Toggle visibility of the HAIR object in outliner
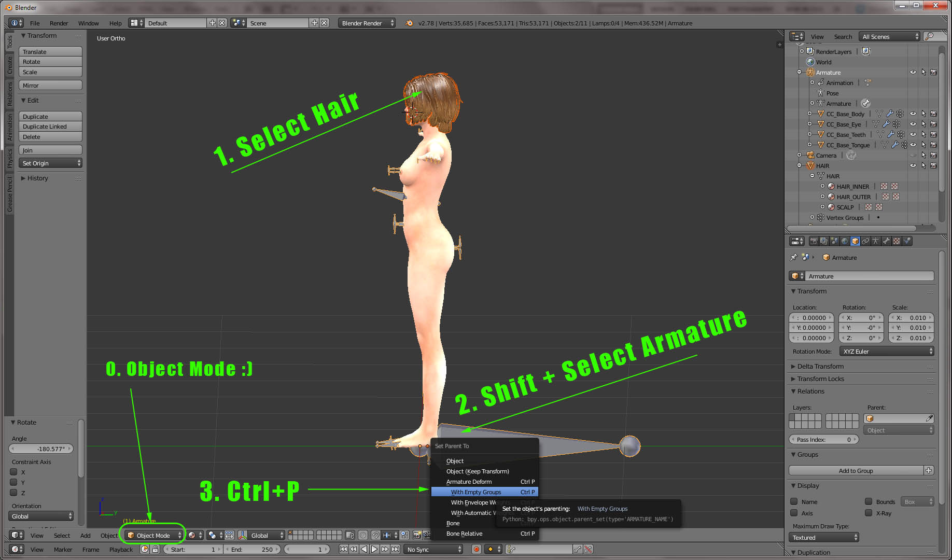 [x=913, y=165]
